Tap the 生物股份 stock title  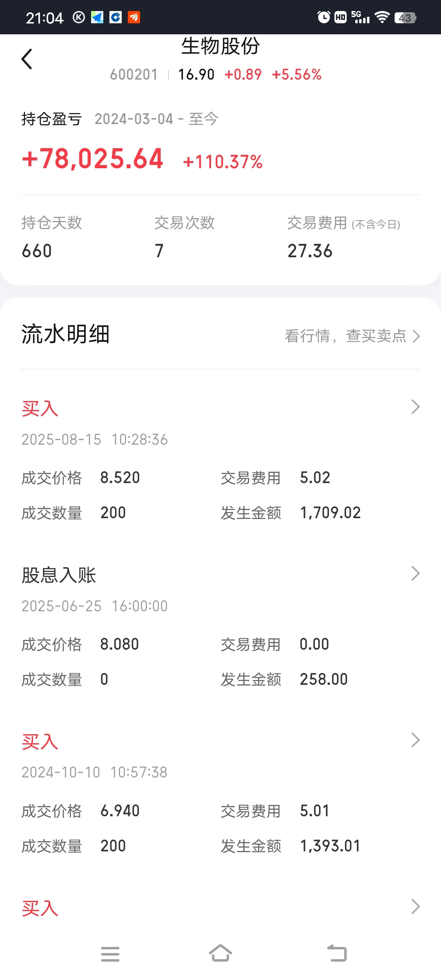point(220,46)
